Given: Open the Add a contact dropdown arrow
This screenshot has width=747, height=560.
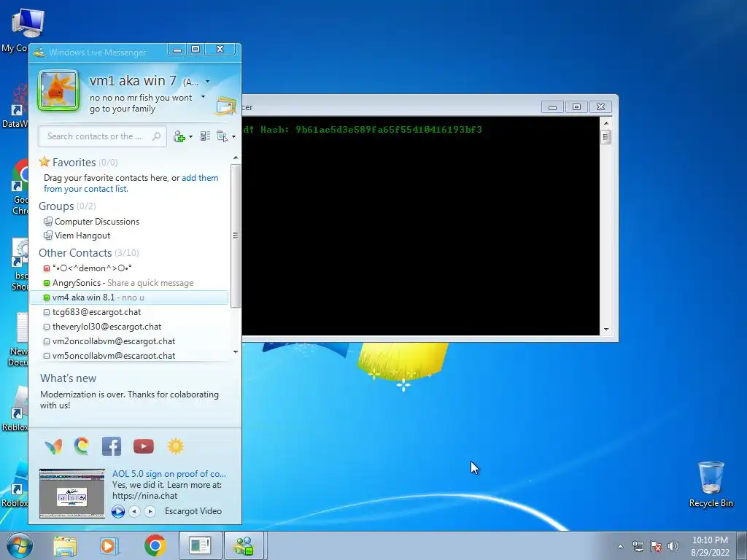Looking at the screenshot, I should tap(191, 136).
